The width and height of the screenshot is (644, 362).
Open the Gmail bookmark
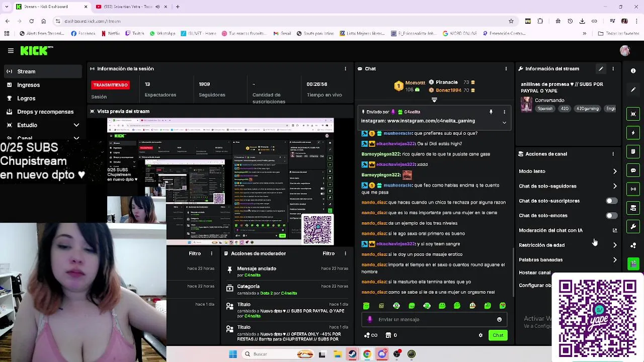(282, 34)
